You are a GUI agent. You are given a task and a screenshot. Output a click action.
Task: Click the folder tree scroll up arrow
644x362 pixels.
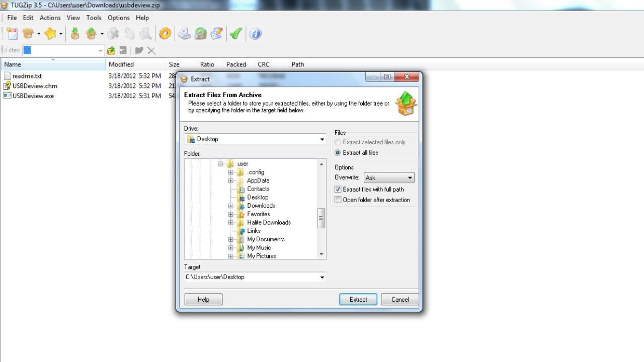coord(321,164)
